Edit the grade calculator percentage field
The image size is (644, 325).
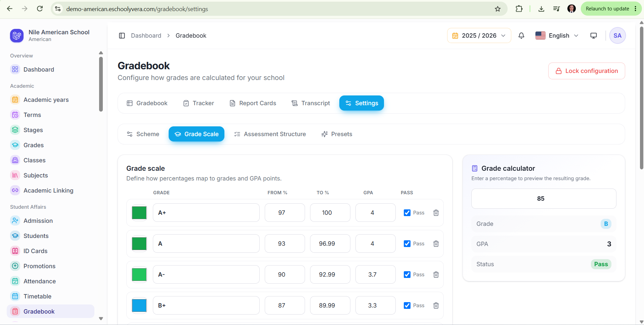point(544,199)
